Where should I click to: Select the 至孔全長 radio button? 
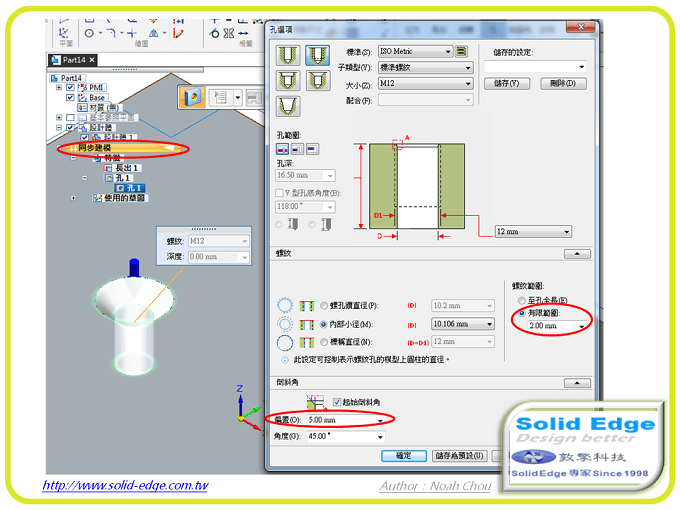coord(519,300)
